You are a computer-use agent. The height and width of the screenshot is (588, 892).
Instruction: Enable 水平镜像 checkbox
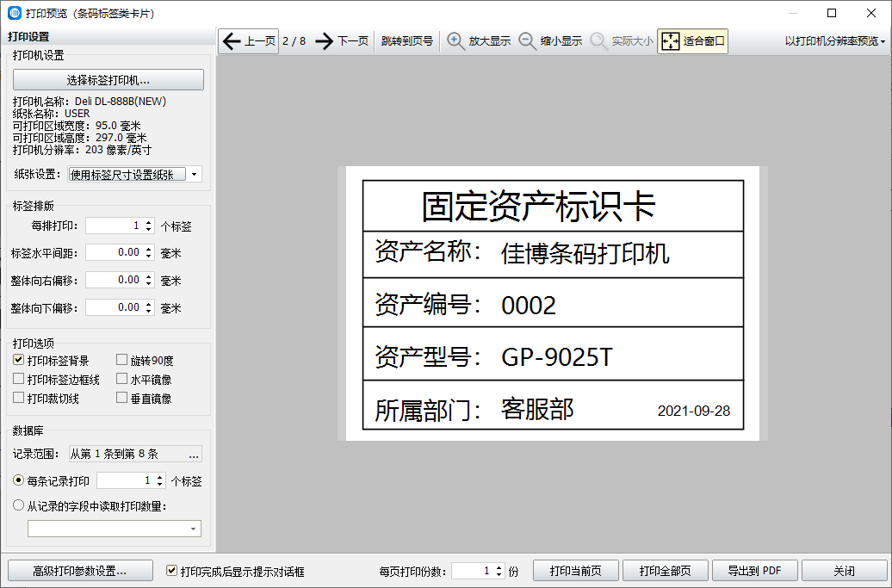pos(121,379)
